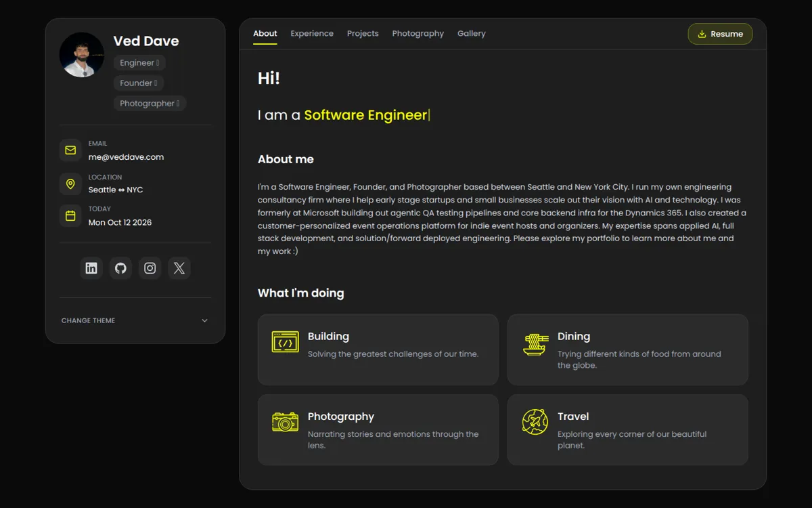Click the Building card title
Screen dimensions: 812x508
point(328,337)
